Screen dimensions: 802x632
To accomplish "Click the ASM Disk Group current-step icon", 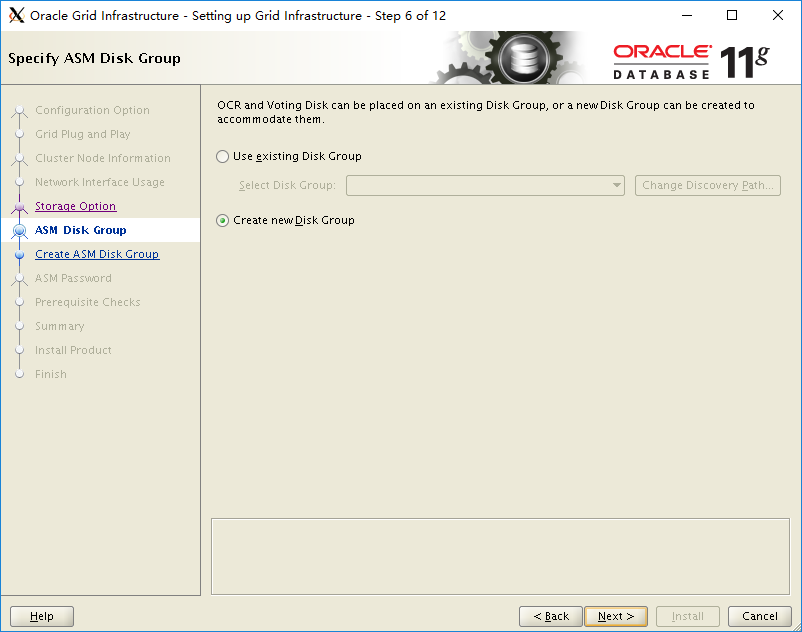I will [x=19, y=231].
